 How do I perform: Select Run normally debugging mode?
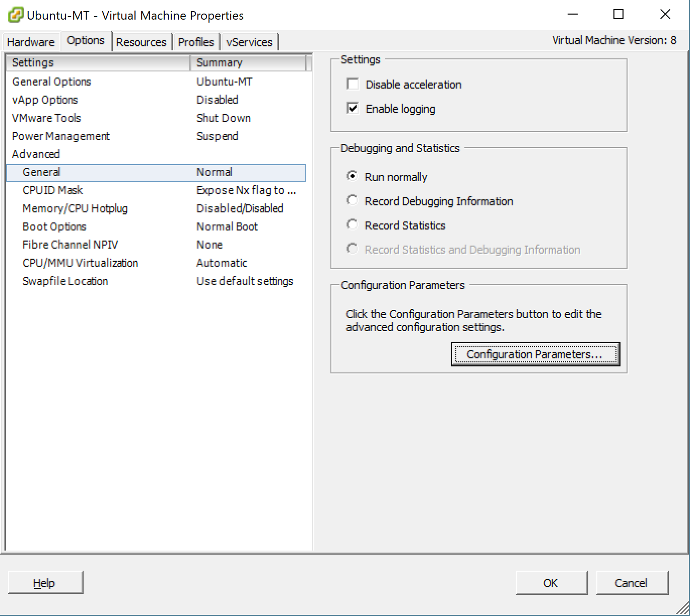(x=352, y=176)
